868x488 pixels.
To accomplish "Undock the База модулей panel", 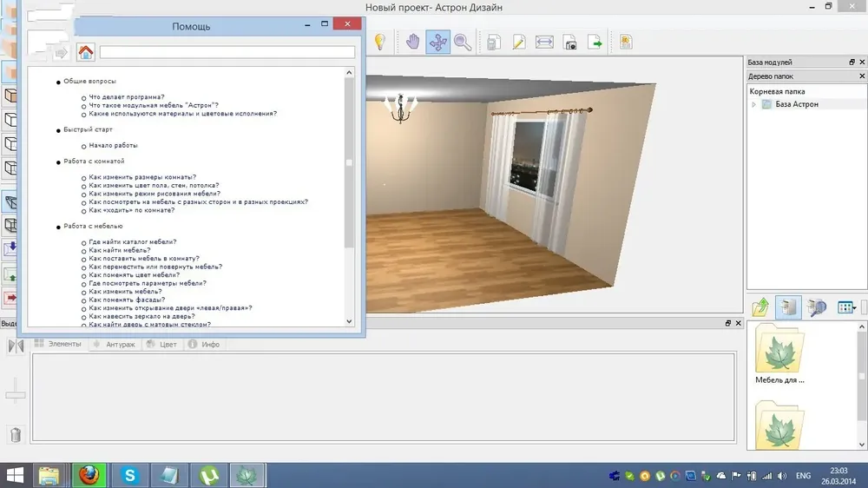I will [852, 62].
